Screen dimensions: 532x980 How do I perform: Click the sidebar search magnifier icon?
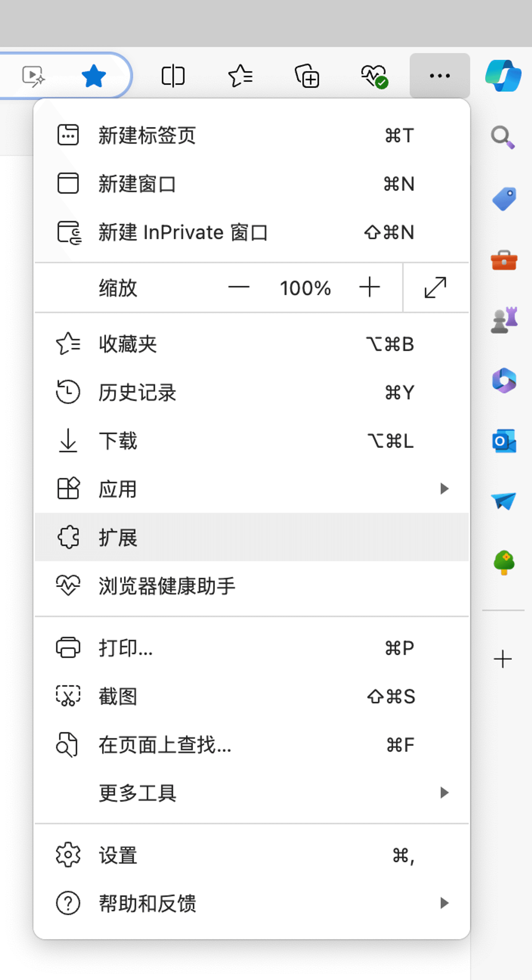[503, 137]
